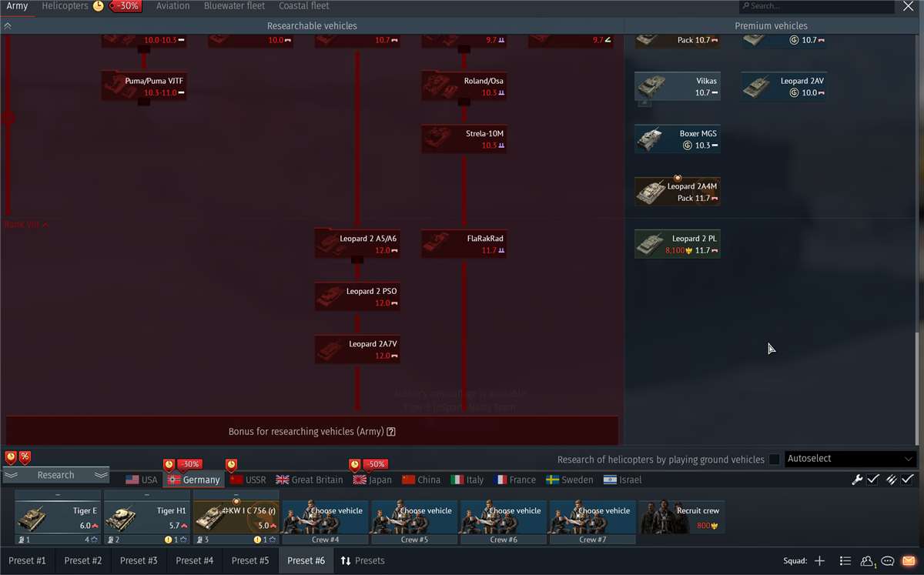
Task: Collapse the researchable vehicles panel chevron
Action: click(8, 25)
